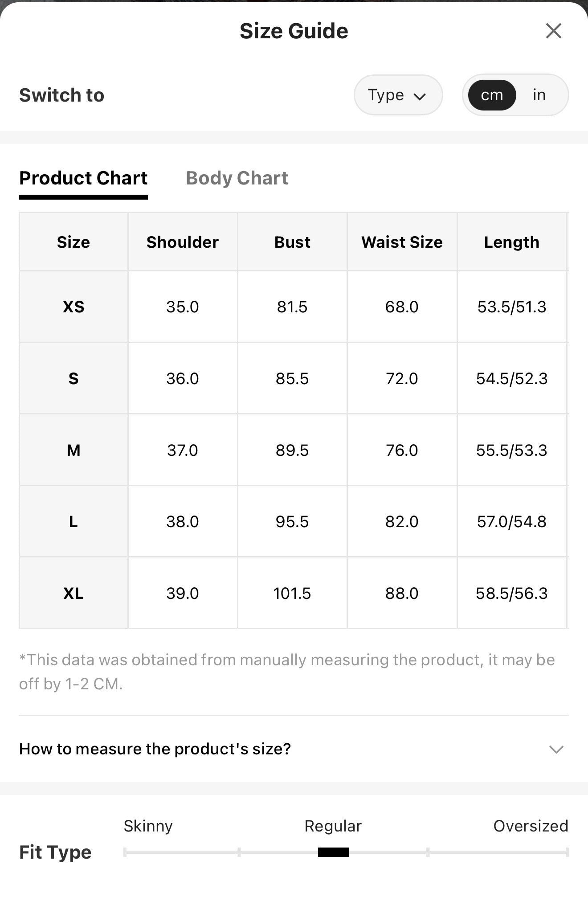Click the Regular fit marker on slider
Image resolution: width=588 pixels, height=897 pixels.
pos(333,852)
